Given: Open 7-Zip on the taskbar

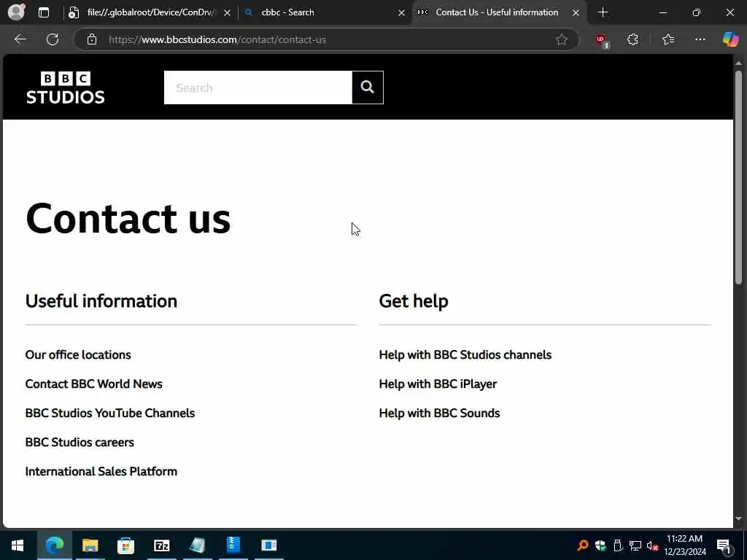Looking at the screenshot, I should [x=161, y=545].
